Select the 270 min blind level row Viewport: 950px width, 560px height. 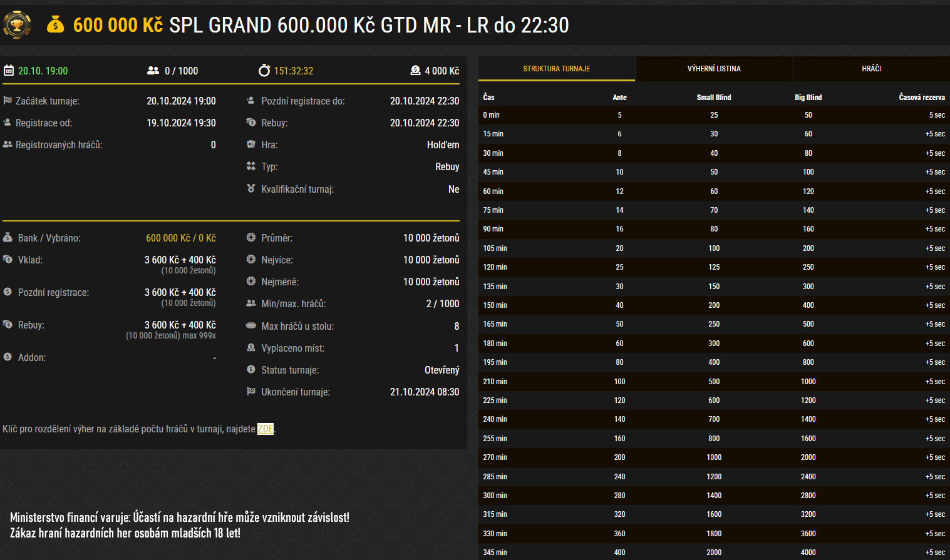[714, 457]
